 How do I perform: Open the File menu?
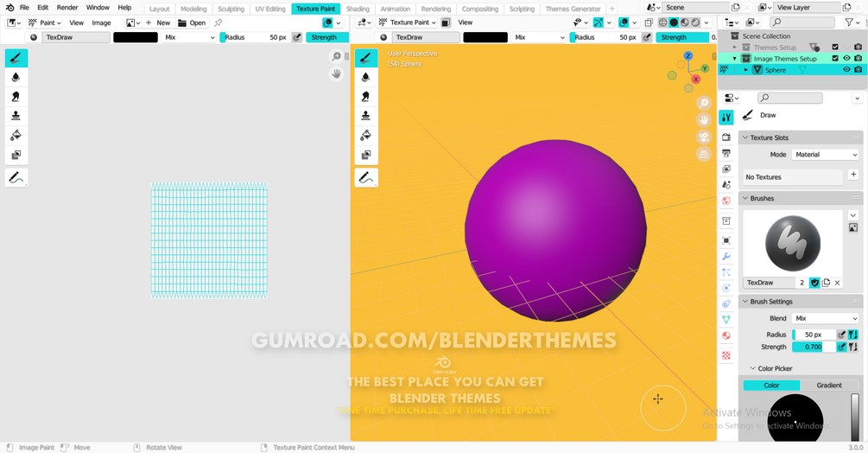[x=24, y=8]
